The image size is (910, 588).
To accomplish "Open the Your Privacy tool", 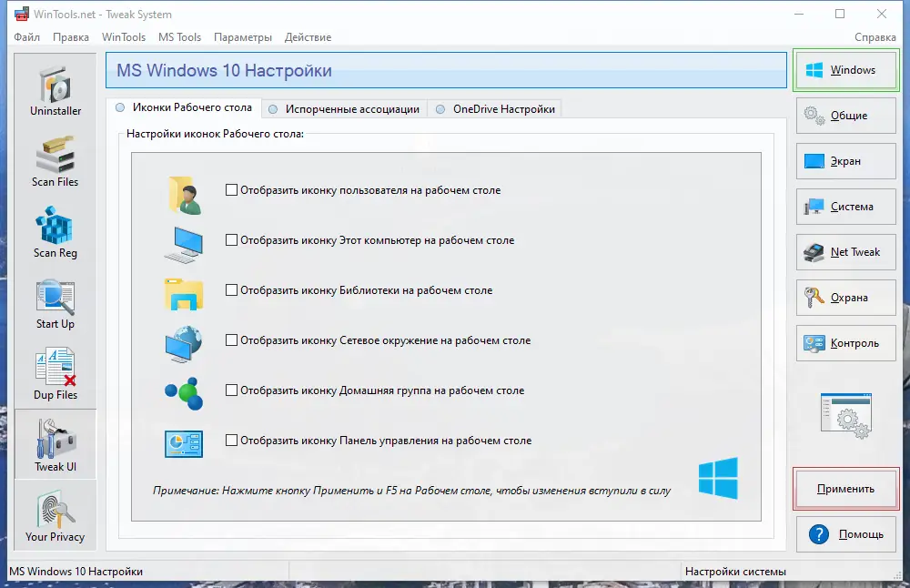I will 56,515.
